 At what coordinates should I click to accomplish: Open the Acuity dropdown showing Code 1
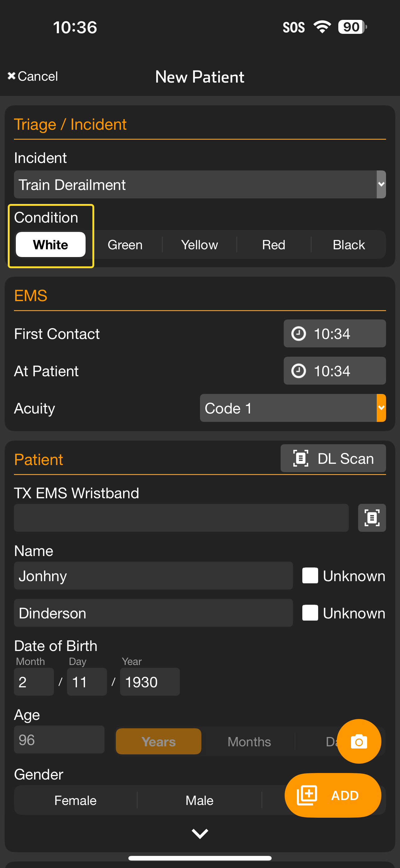[293, 408]
